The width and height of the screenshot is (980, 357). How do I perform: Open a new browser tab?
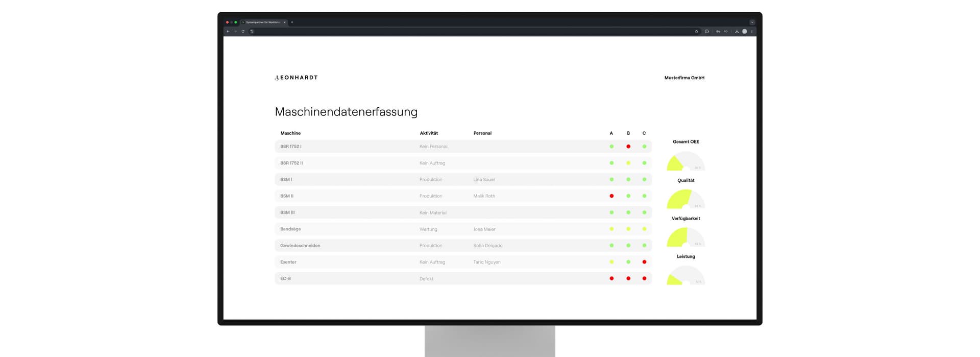click(x=292, y=22)
